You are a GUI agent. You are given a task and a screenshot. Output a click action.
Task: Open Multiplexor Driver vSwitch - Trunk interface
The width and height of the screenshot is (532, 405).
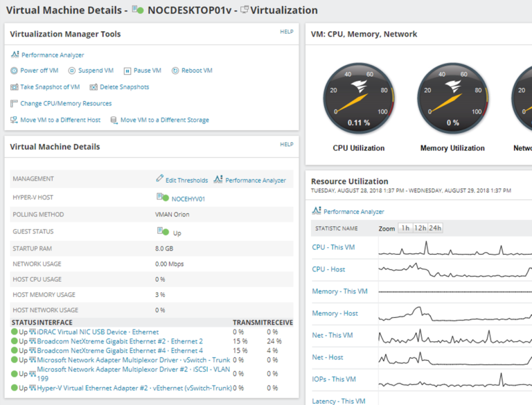pos(133,360)
